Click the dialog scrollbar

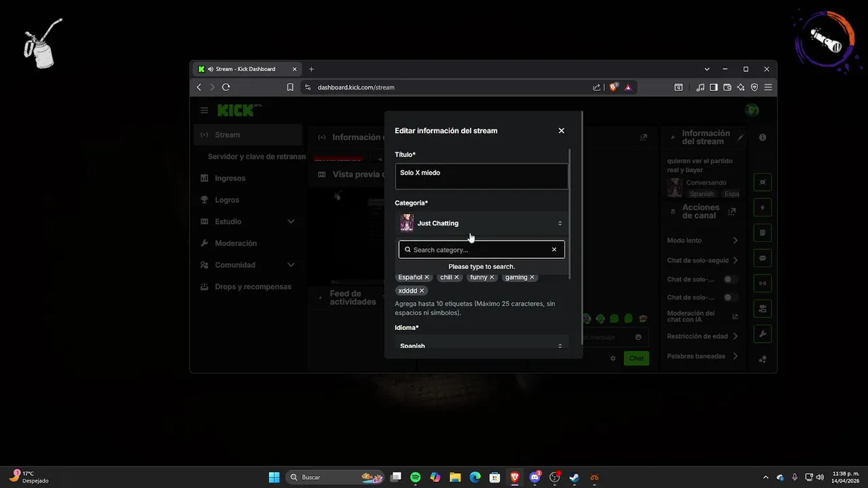(x=570, y=213)
